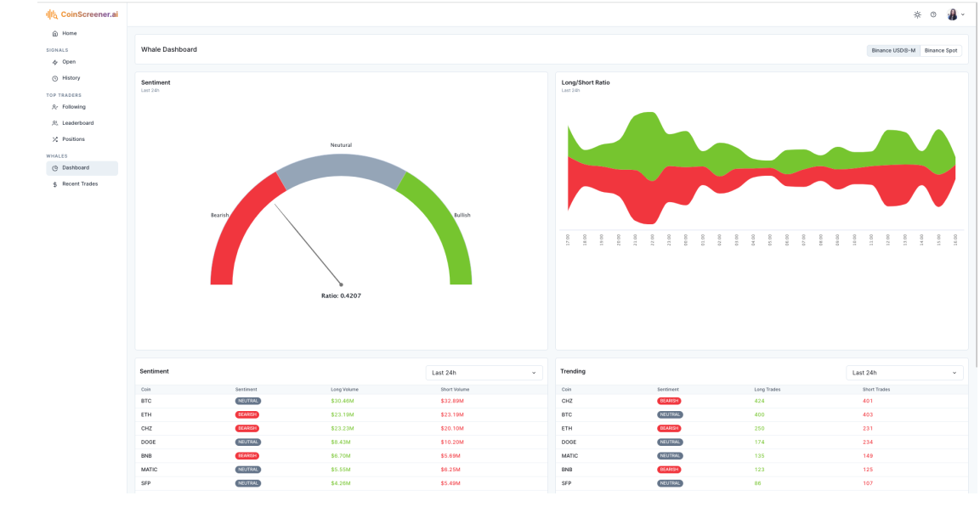Select SFP in the Trending table
The width and height of the screenshot is (980, 507).
coord(566,483)
